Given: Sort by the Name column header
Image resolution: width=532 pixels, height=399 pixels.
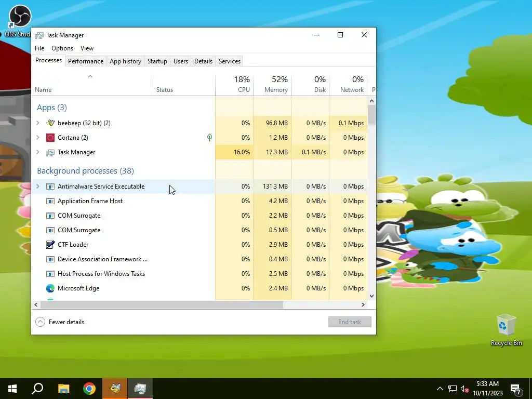Looking at the screenshot, I should click(x=92, y=85).
